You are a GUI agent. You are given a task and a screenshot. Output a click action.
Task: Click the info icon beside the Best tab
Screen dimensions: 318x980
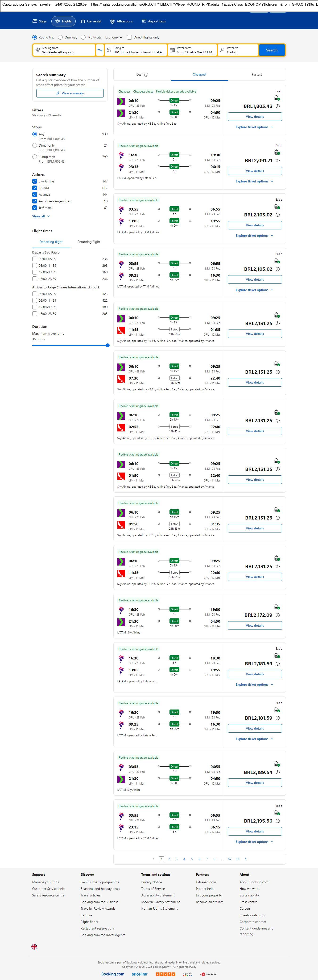coord(146,75)
